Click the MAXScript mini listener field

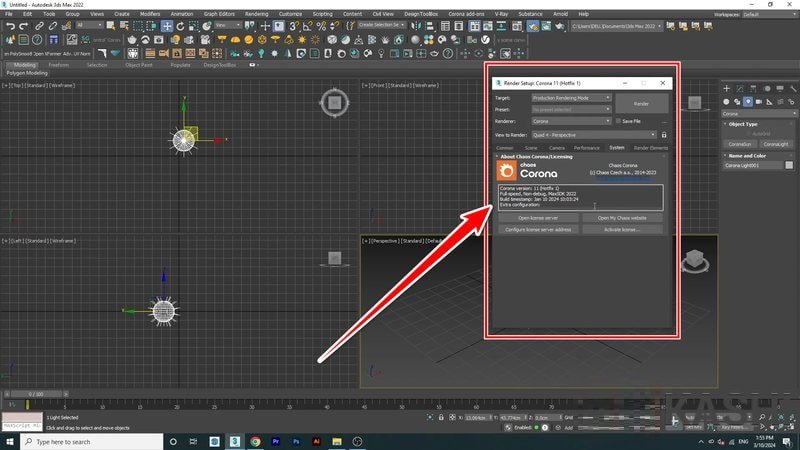coord(22,426)
